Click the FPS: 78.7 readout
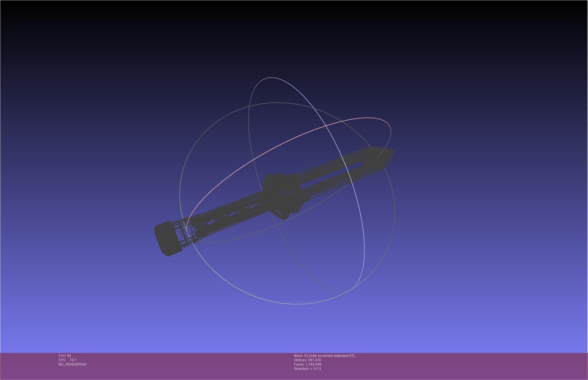The width and height of the screenshot is (588, 380). pyautogui.click(x=67, y=360)
